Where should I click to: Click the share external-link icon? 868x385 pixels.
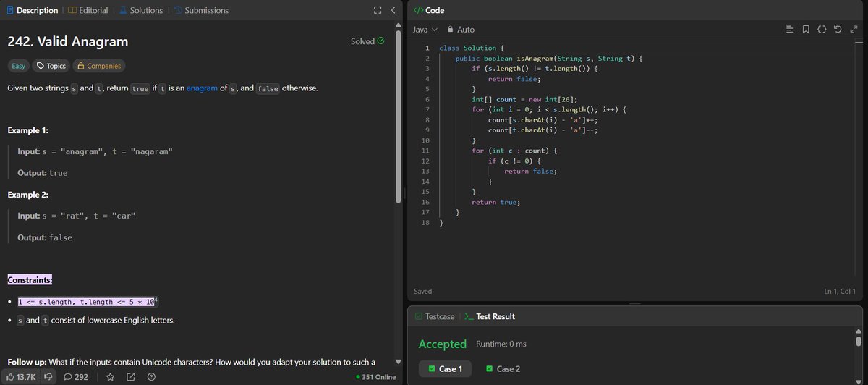(x=131, y=377)
